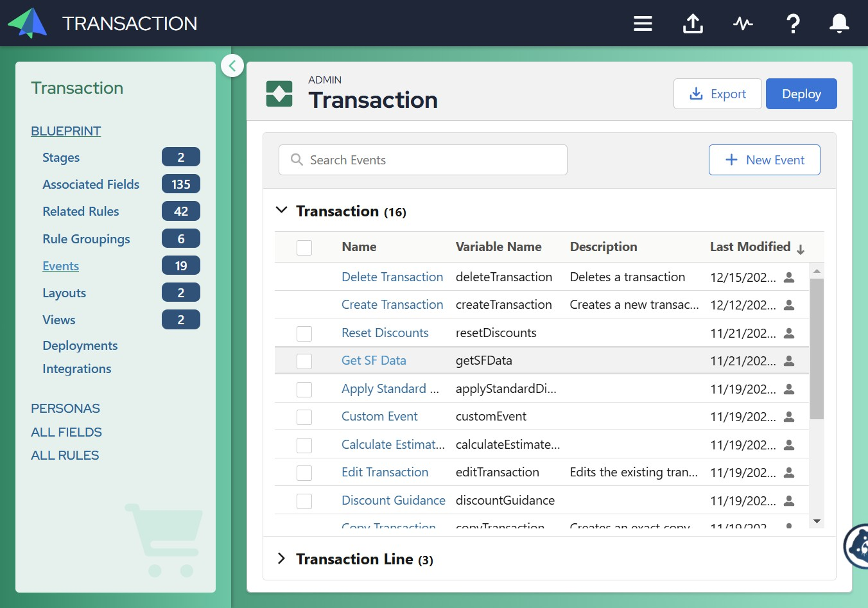Open ALL RULES section link

[65, 455]
